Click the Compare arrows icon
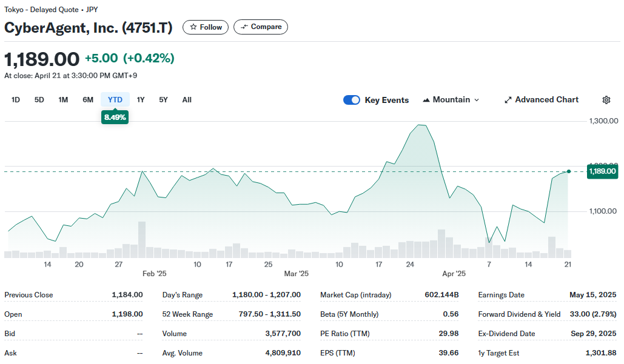 (x=244, y=27)
